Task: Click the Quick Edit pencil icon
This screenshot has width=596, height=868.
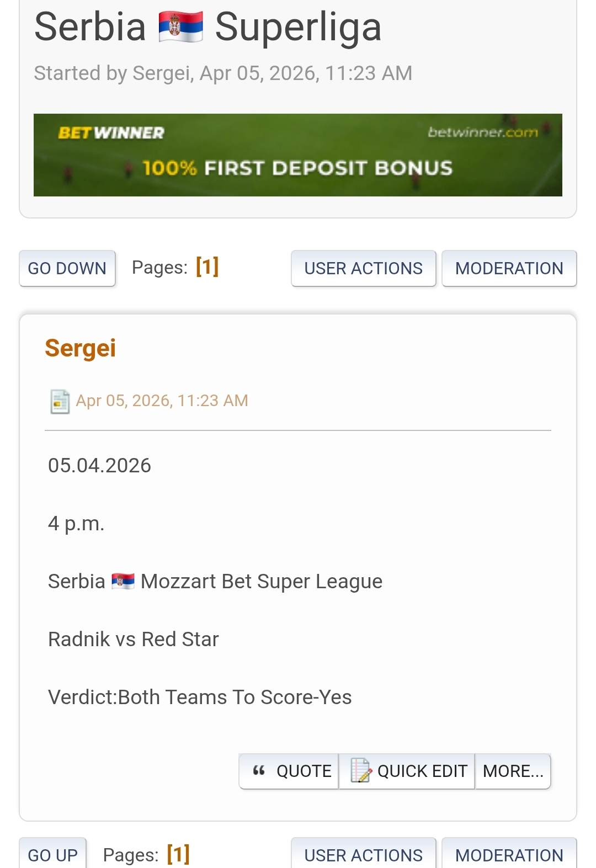Action: 361,770
